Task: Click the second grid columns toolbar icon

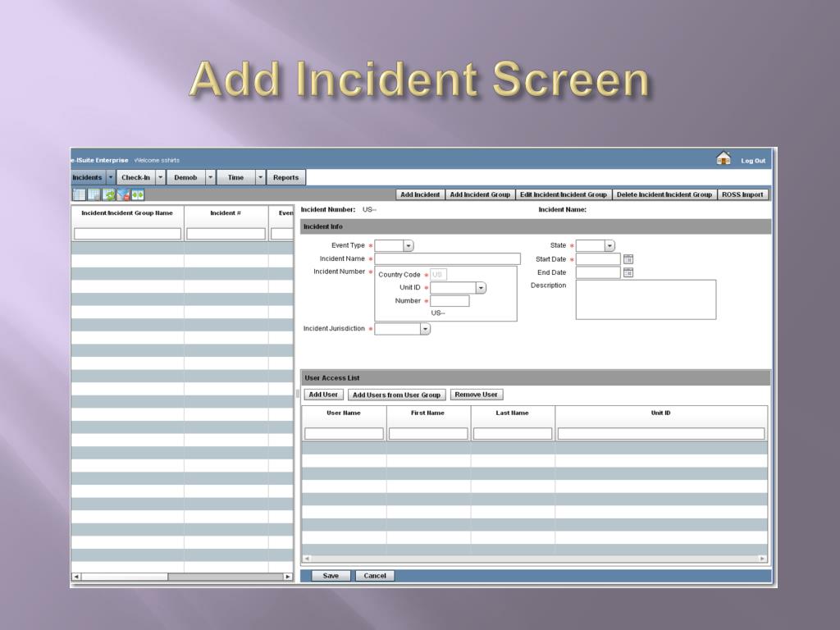Action: tap(94, 194)
